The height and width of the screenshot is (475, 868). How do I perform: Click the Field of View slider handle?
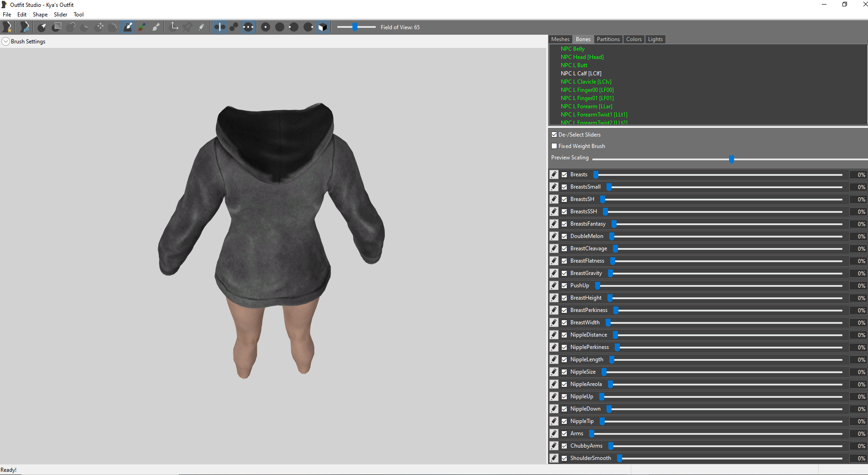(x=355, y=27)
